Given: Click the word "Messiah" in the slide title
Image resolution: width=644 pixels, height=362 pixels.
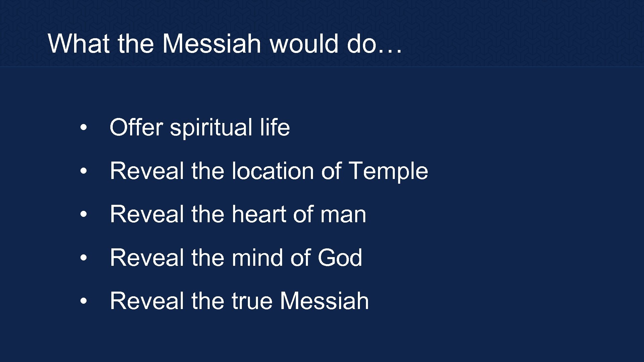Looking at the screenshot, I should [x=212, y=44].
